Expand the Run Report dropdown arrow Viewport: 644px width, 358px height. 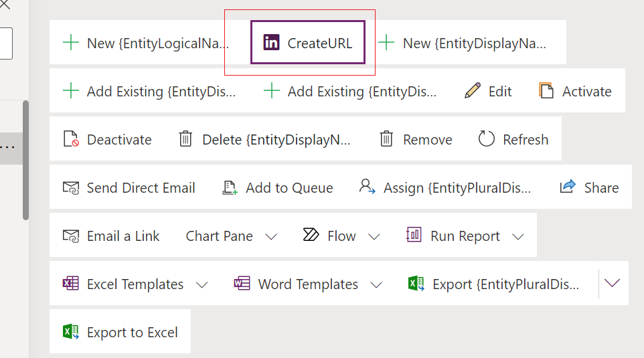point(518,236)
